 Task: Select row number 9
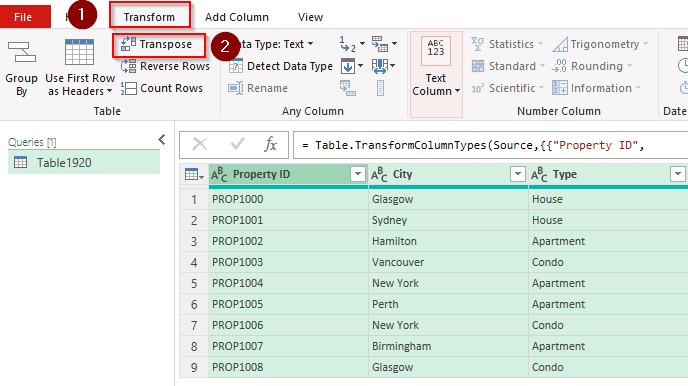194,368
